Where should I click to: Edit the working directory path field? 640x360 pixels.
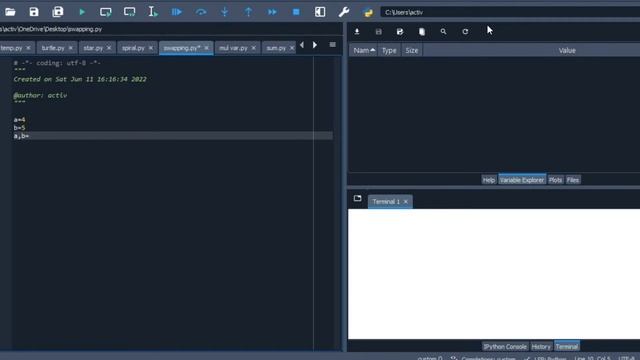coord(510,12)
